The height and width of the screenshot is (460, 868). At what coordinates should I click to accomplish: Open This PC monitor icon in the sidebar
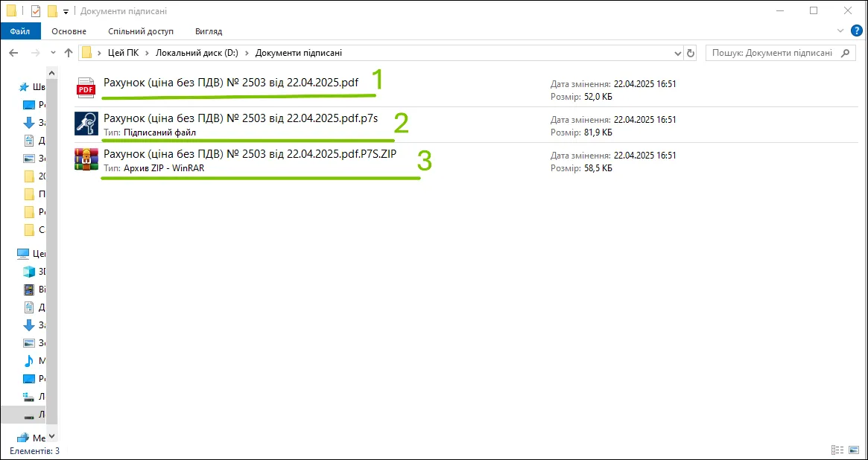coord(22,253)
